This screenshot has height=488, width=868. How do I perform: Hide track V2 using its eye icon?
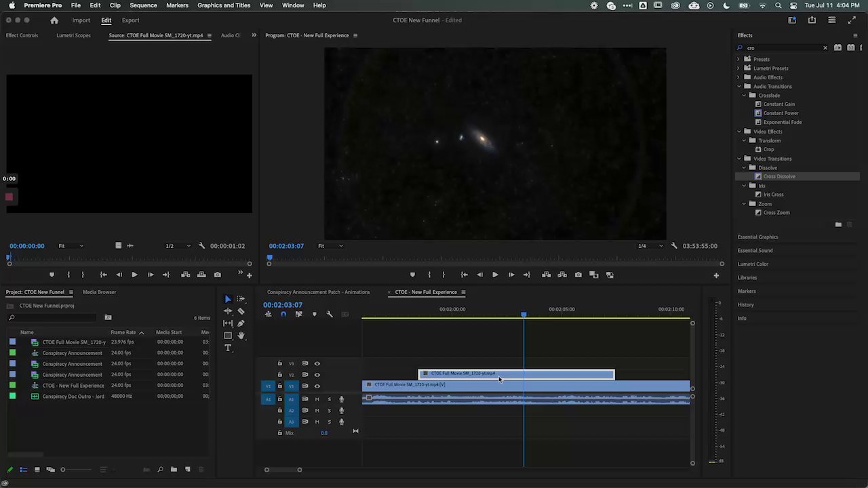[x=317, y=375]
